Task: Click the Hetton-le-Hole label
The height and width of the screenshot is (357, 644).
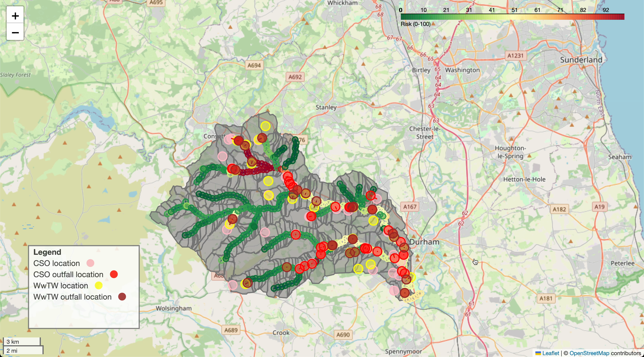Action: (524, 179)
